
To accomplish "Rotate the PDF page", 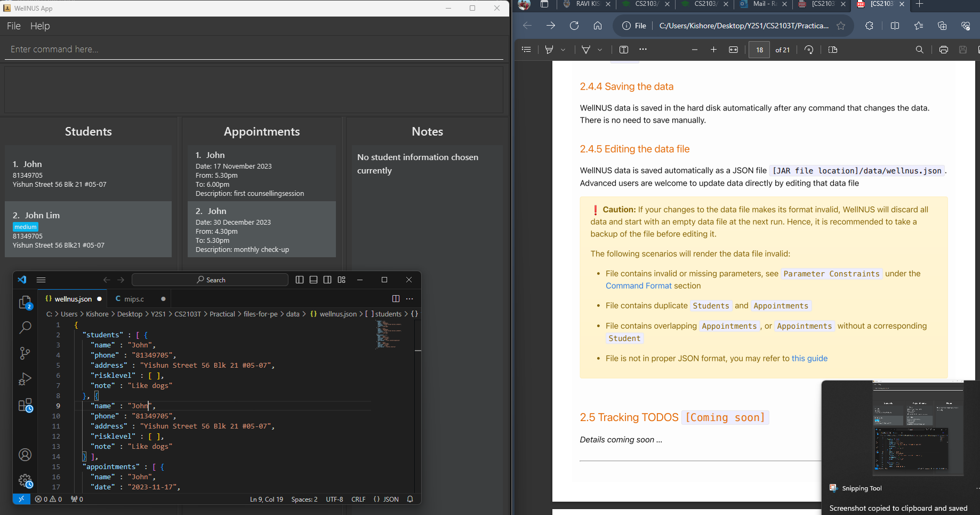I will (809, 50).
